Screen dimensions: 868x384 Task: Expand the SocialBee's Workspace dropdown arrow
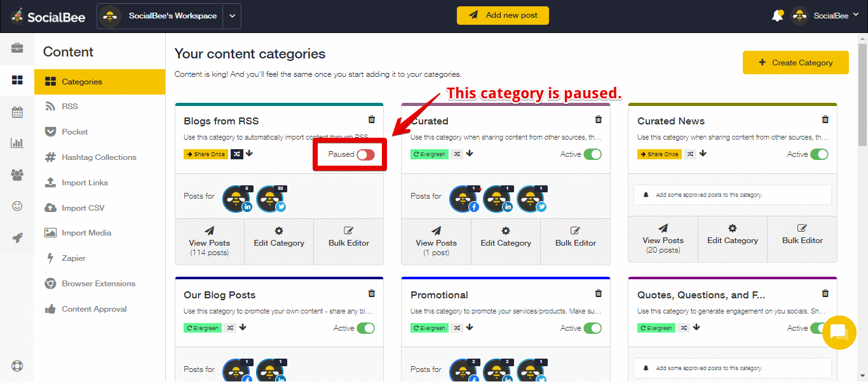[x=232, y=16]
